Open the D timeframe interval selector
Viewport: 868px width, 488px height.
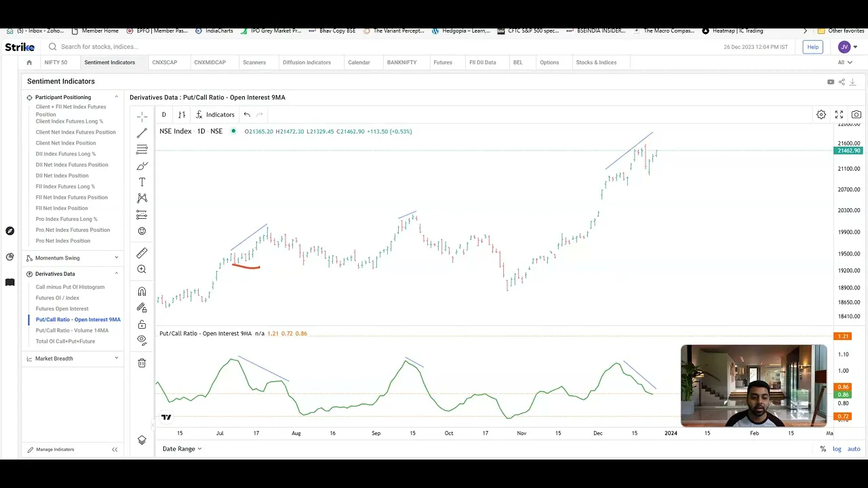163,115
